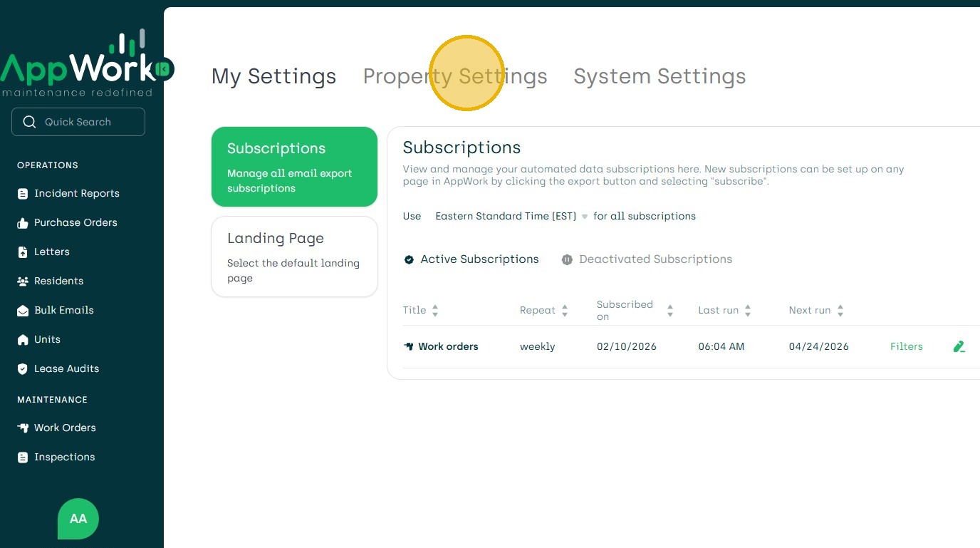
Task: Select the Landing Page settings card
Action: pyautogui.click(x=294, y=257)
